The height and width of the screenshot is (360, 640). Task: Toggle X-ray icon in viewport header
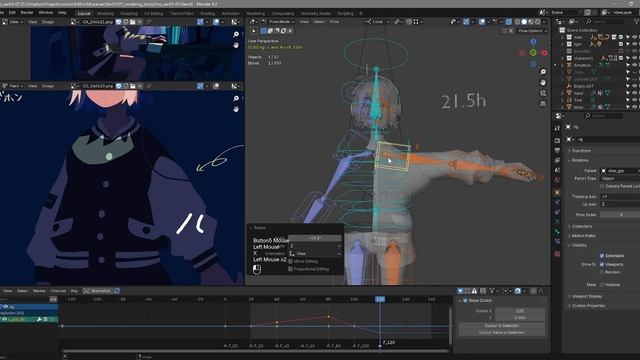tap(509, 22)
